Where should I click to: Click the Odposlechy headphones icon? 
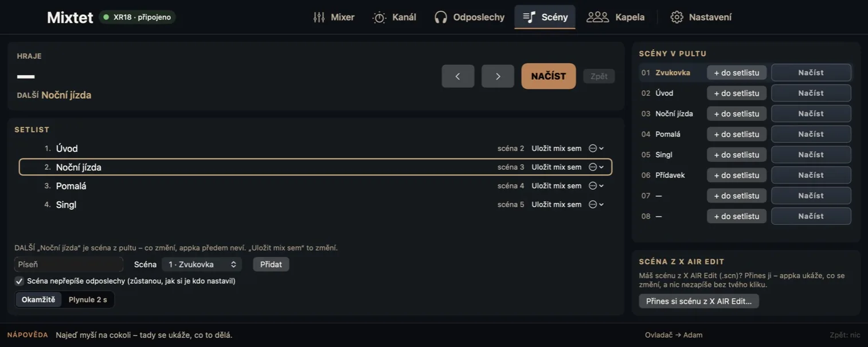pos(440,17)
